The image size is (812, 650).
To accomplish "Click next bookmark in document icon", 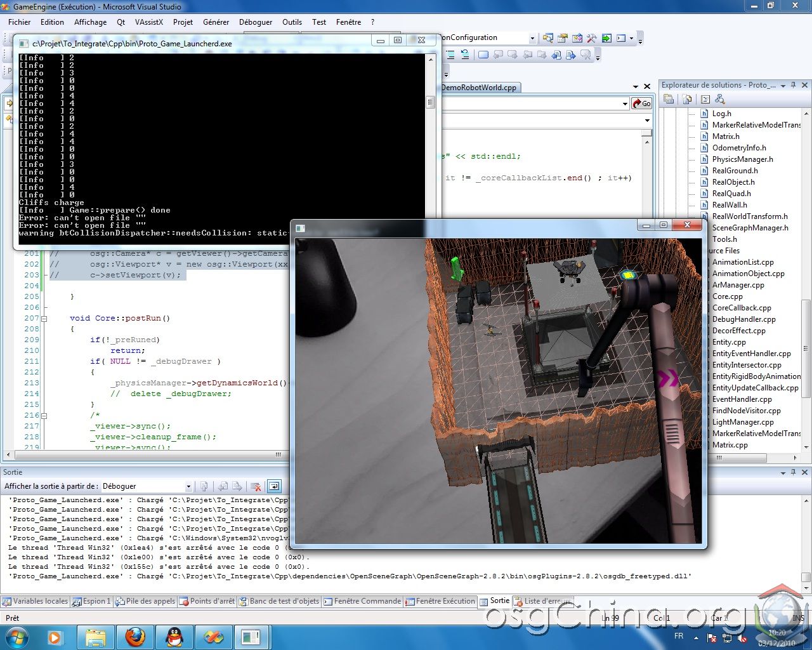I will pos(570,55).
